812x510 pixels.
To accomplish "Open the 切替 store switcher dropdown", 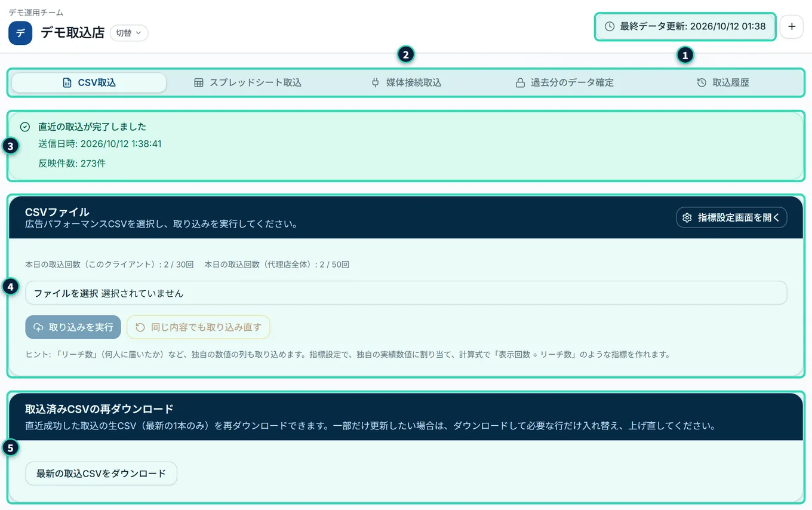I will point(129,33).
